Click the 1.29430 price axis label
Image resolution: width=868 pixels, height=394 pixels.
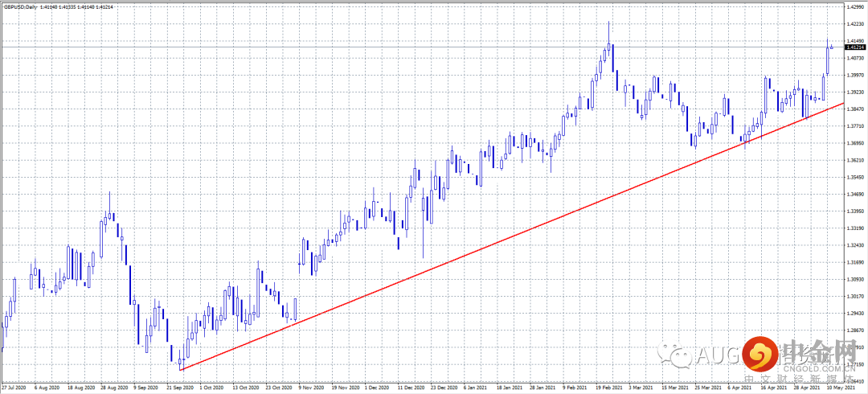(x=856, y=313)
